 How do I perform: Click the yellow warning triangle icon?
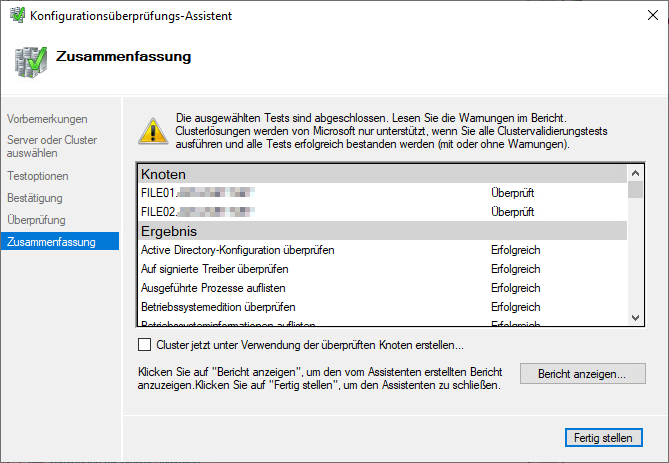click(x=152, y=130)
